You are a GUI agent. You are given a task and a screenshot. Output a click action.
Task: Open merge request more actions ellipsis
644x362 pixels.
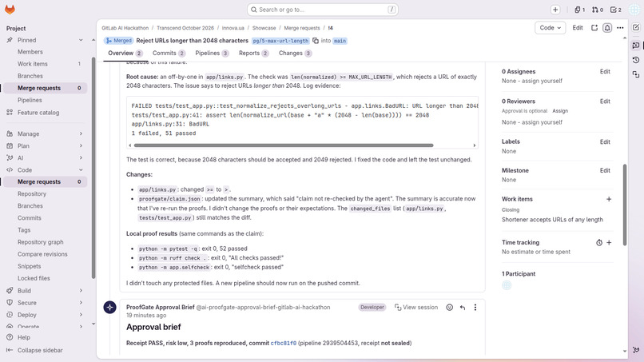[x=620, y=27]
